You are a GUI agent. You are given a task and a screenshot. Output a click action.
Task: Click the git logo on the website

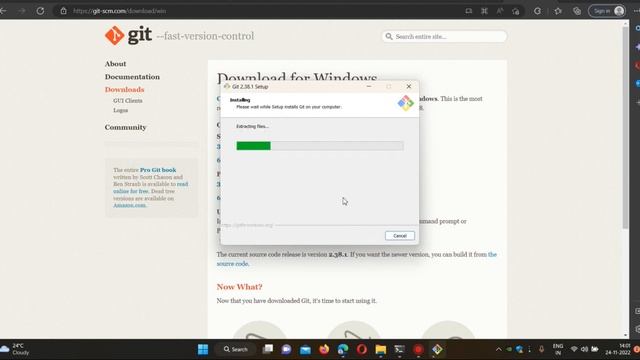tap(129, 36)
